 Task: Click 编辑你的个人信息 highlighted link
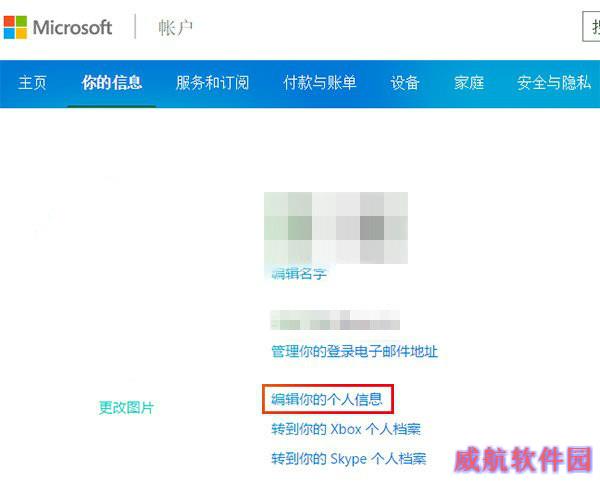[328, 399]
